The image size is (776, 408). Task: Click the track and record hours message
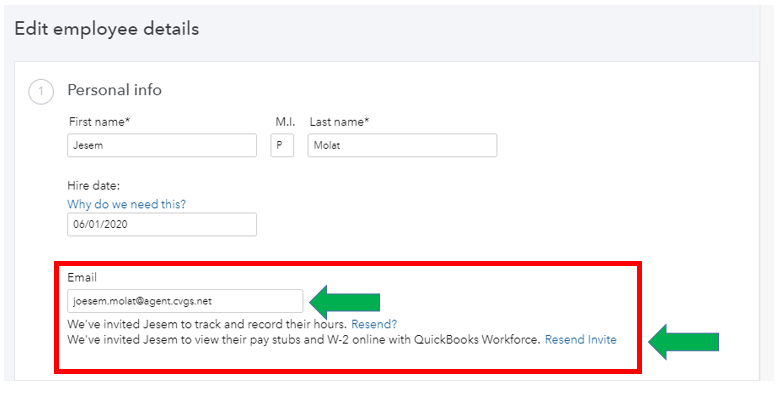point(207,325)
